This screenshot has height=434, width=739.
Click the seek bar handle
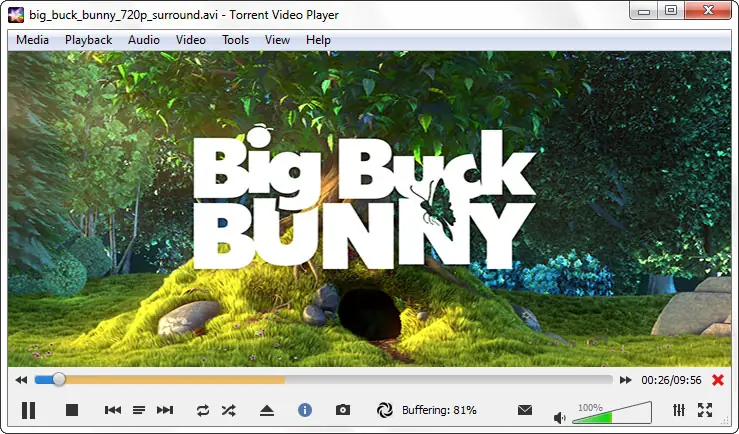click(59, 379)
